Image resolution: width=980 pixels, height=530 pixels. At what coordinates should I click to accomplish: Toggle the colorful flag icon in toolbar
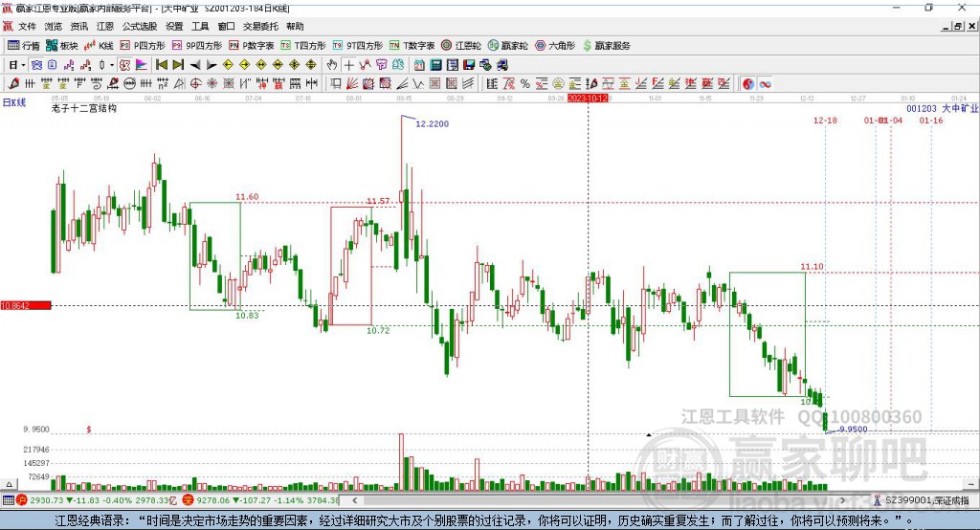(142, 65)
